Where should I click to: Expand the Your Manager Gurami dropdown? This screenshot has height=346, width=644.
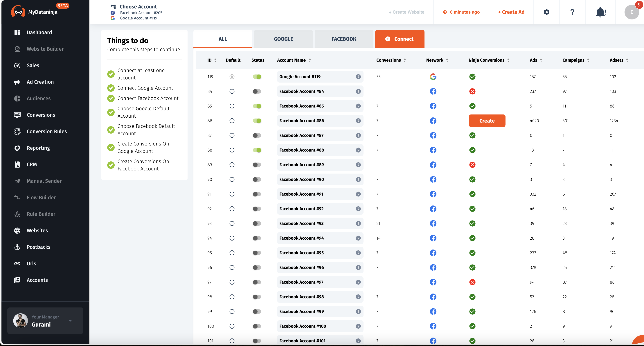70,321
